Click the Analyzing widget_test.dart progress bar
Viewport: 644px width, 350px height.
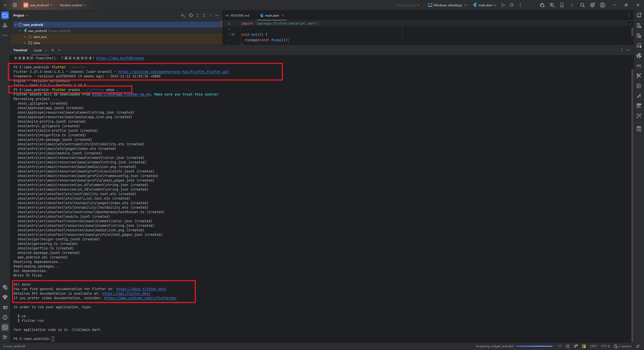534,346
